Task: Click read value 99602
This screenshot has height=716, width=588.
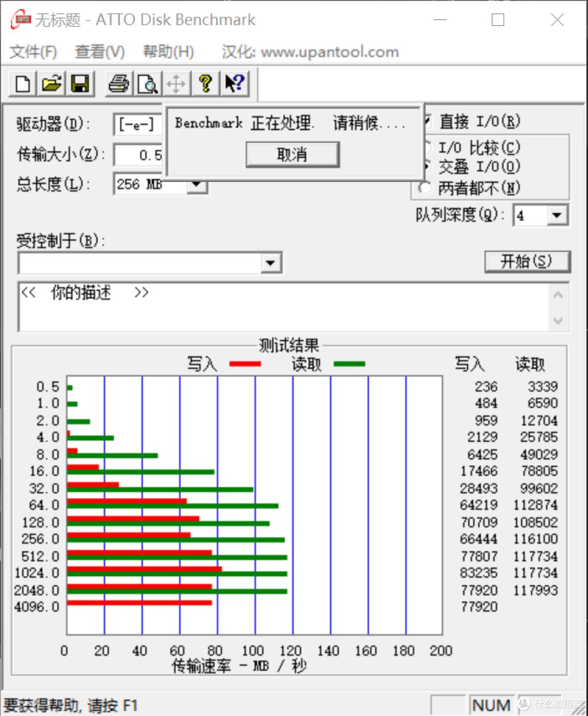Action: click(x=538, y=488)
